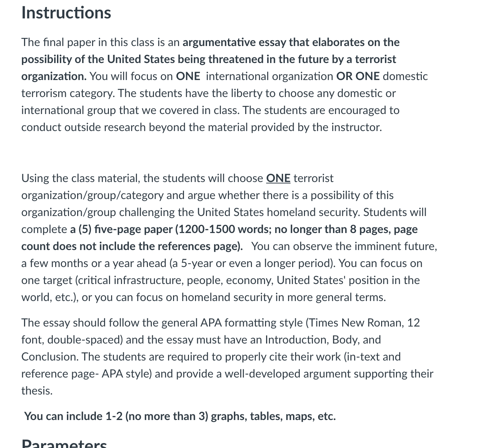
Task: Click the line starting 'Using the class material'
Action: [177, 178]
